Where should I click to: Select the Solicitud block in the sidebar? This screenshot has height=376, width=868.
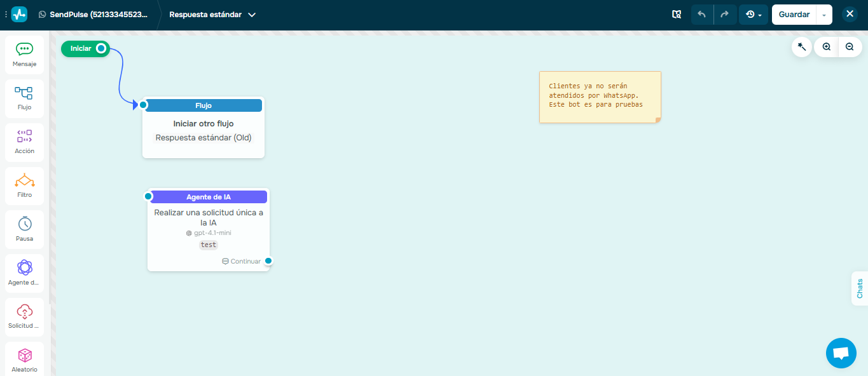[24, 317]
